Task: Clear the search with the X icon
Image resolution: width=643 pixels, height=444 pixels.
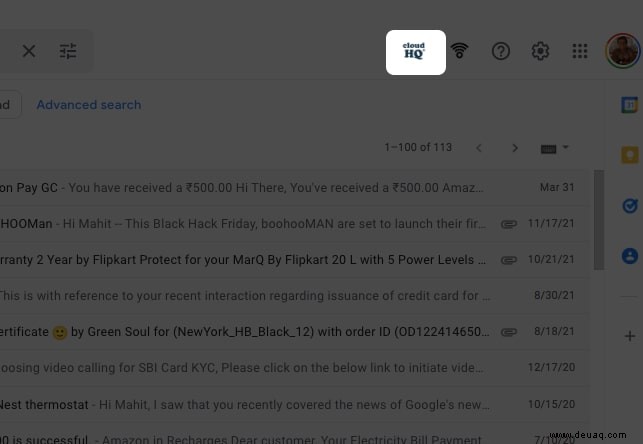Action: (x=29, y=51)
